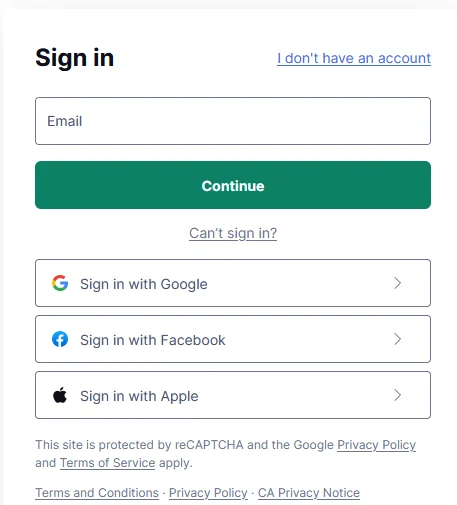Click the chevron on Facebook sign-in row
457x505 pixels.
tap(397, 339)
